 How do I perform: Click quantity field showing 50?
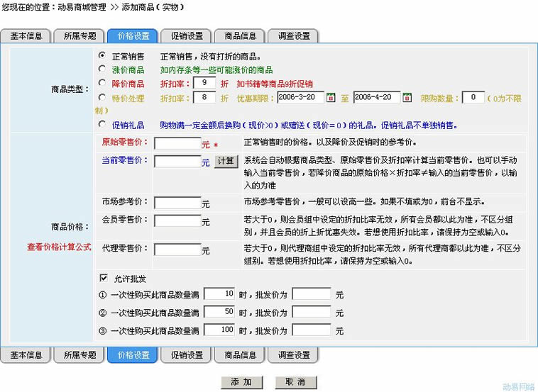tap(219, 312)
